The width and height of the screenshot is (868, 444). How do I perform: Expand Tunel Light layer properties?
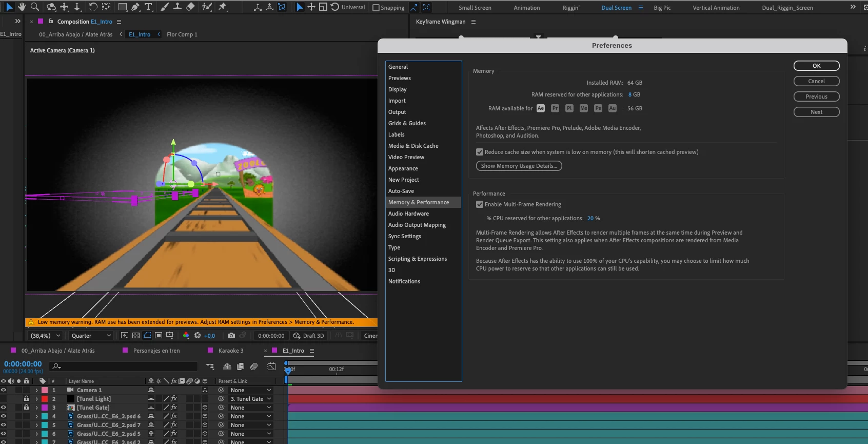[36, 399]
